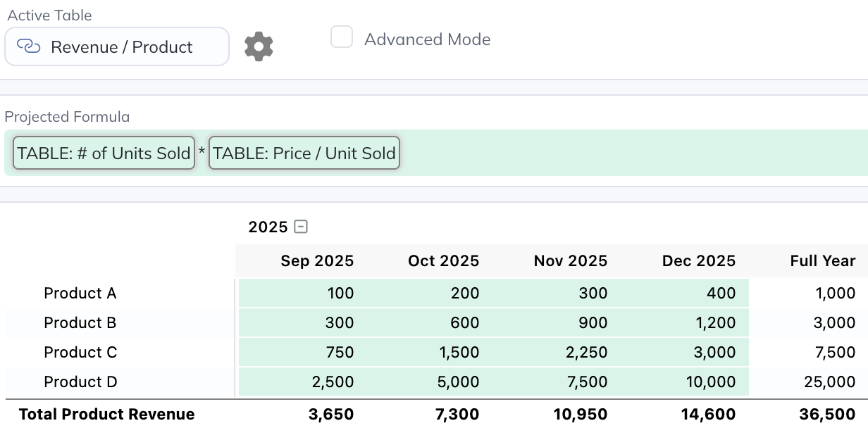The image size is (868, 428).
Task: Enable the Advanced Mode checkbox
Action: coord(342,37)
